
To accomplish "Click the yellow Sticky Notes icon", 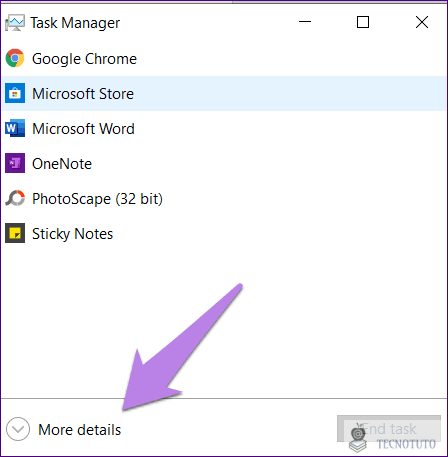I will click(15, 233).
